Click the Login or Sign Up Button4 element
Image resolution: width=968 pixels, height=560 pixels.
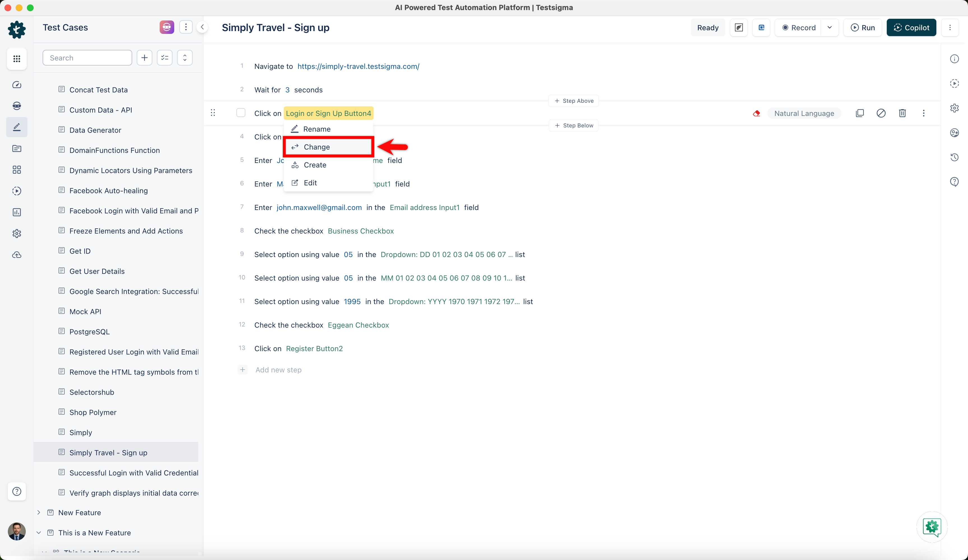pyautogui.click(x=329, y=113)
